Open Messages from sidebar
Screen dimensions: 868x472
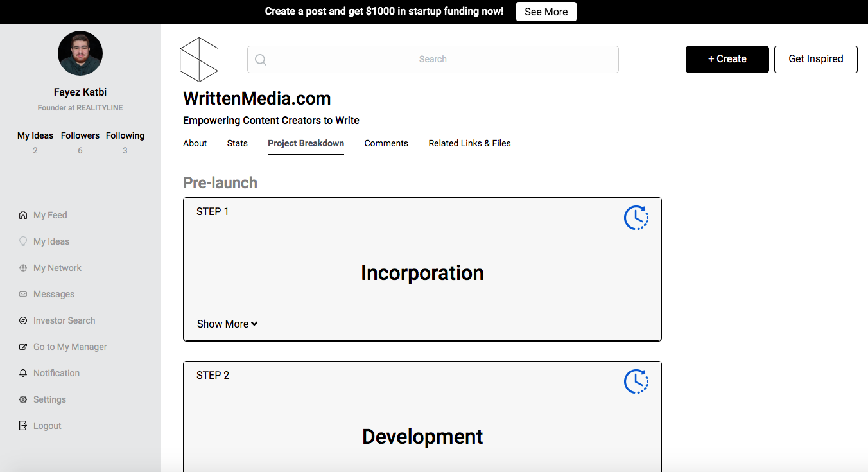[54, 294]
